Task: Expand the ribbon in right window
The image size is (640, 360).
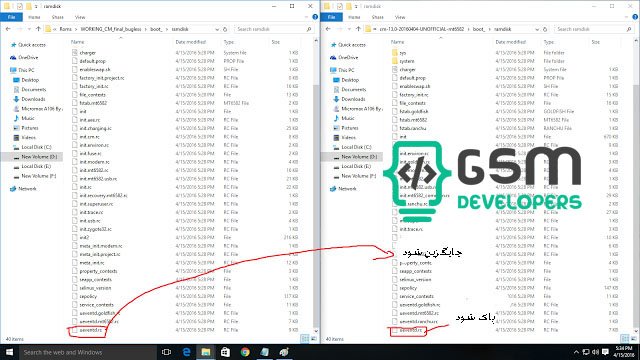Action: coord(627,17)
